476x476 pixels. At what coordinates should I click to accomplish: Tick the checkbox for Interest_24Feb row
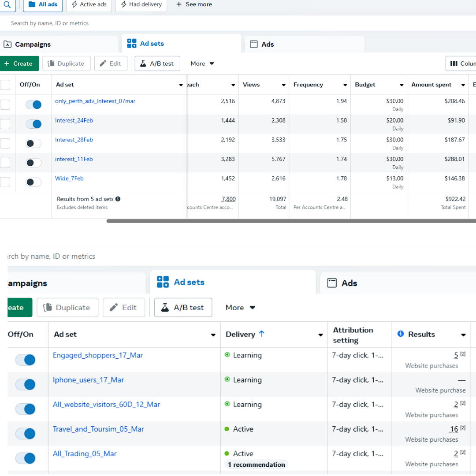point(5,124)
